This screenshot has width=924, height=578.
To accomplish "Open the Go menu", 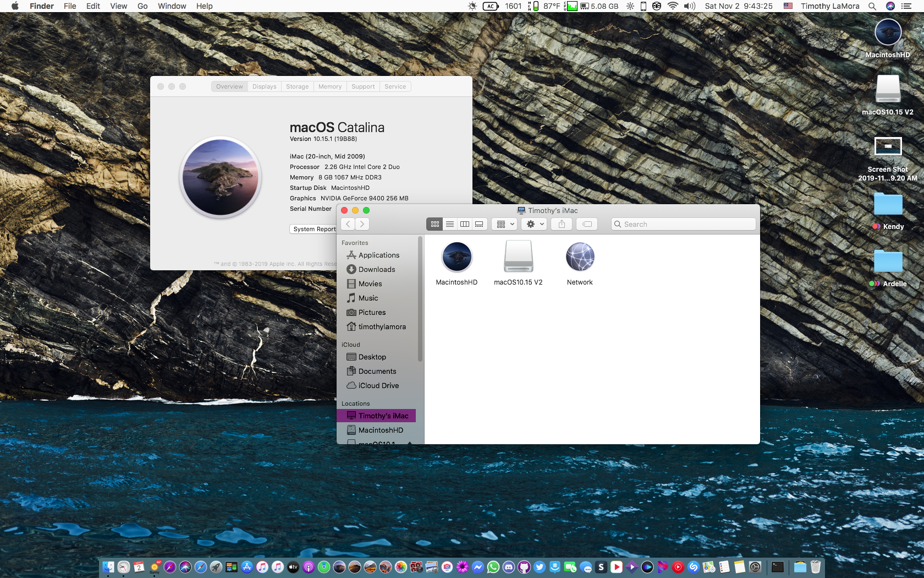I will pyautogui.click(x=142, y=6).
